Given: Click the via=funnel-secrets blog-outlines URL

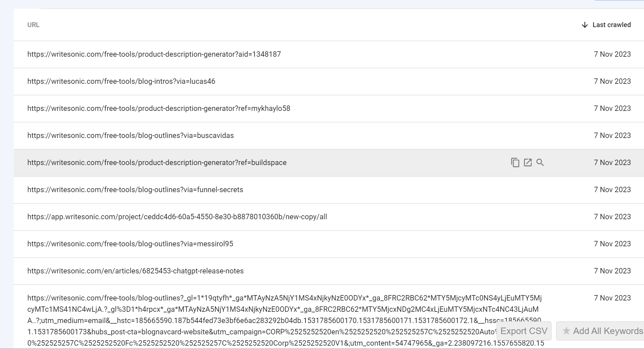Looking at the screenshot, I should click(x=135, y=190).
